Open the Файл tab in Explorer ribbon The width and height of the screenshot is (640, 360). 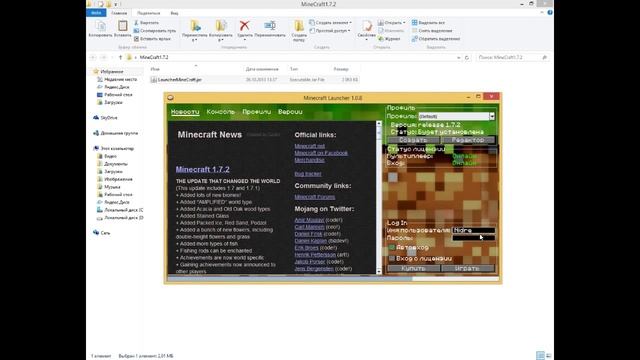[x=96, y=13]
